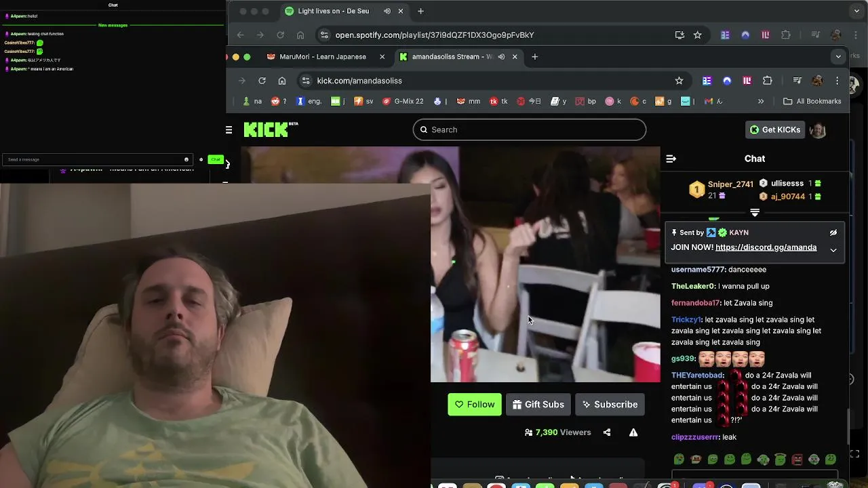868x488 pixels.
Task: Open the discord.gg/amanda link in the pinned message
Action: [x=766, y=247]
